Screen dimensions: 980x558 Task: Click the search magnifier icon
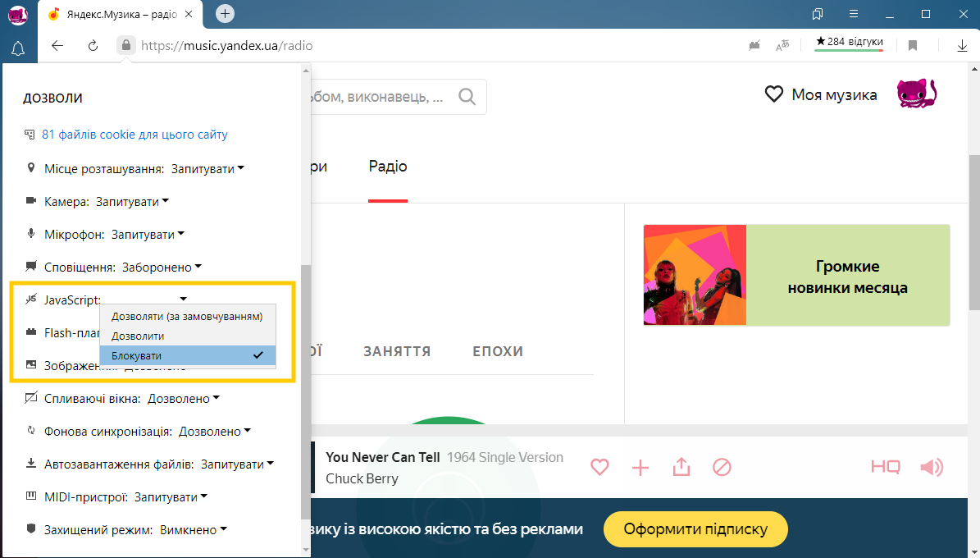coord(467,96)
